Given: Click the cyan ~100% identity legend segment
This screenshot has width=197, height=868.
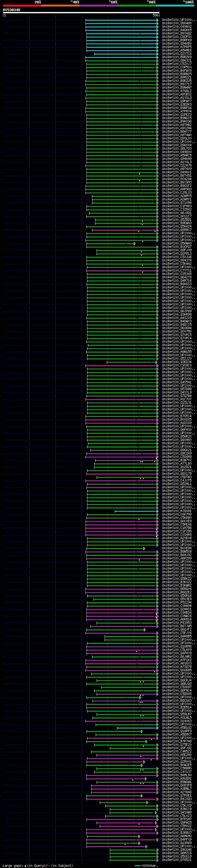Looking at the screenshot, I should [175, 6].
